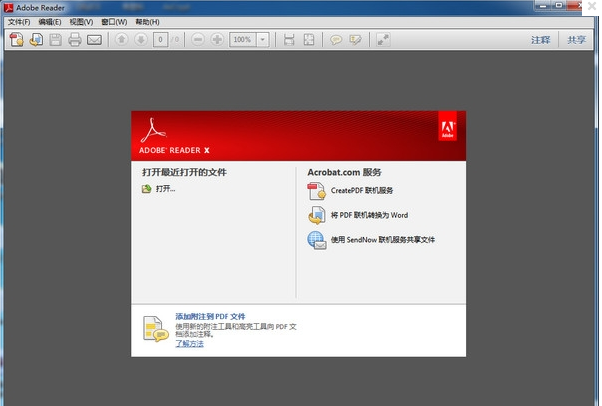The width and height of the screenshot is (602, 406).
Task: Click the Create PDF online toolbar icon
Action: pos(17,40)
